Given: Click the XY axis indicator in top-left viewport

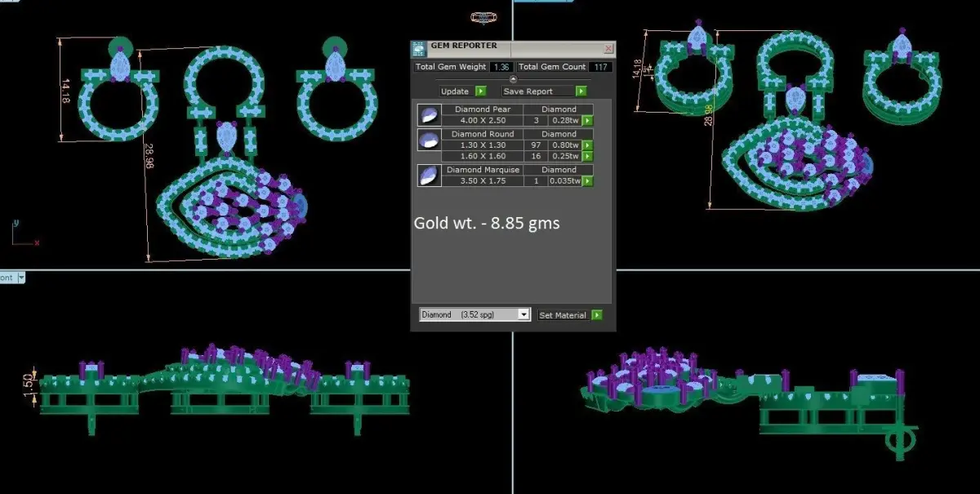Looking at the screenshot, I should [x=25, y=234].
